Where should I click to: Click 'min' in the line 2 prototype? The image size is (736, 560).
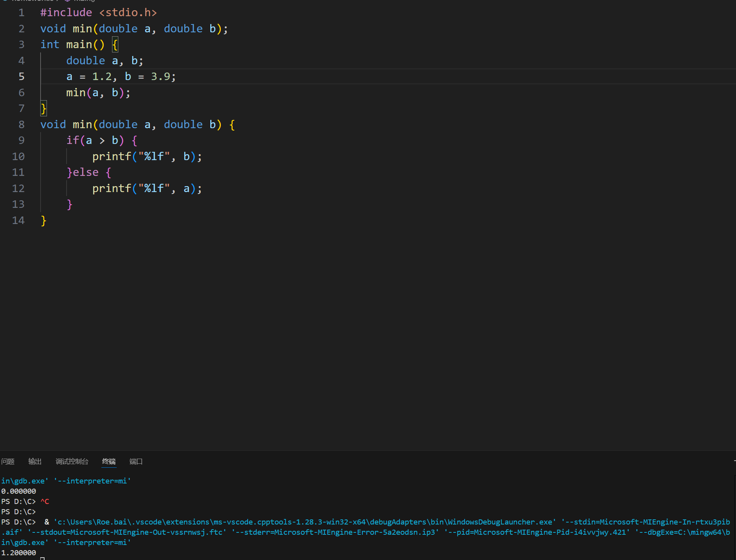click(82, 29)
